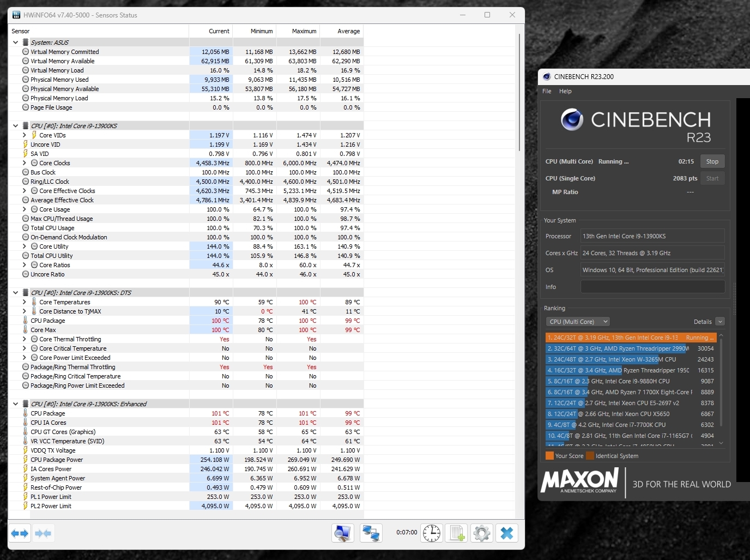Collapse CPU [#0]: Intel Core i9-13900KS section
750x560 pixels.
pos(15,126)
